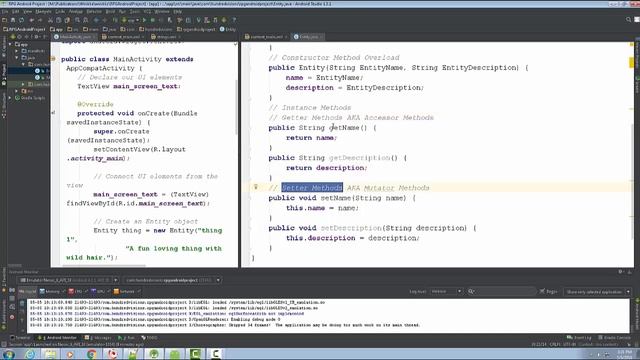The width and height of the screenshot is (640, 360).
Task: Open the Navigate menu
Action: tap(43, 11)
